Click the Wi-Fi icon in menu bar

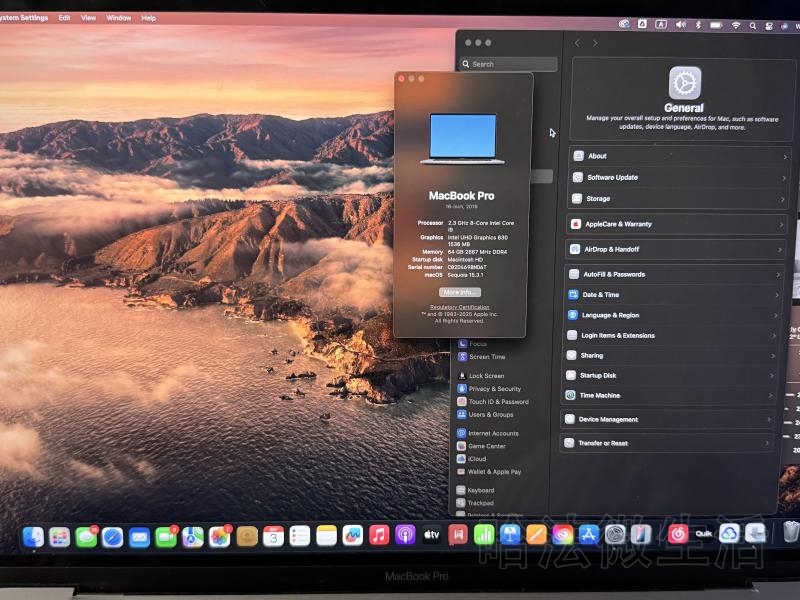point(736,24)
